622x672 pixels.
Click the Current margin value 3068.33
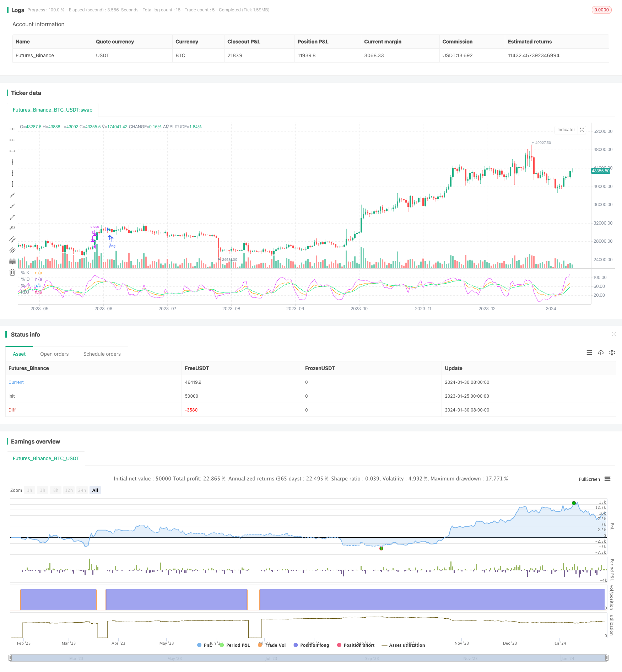[374, 55]
